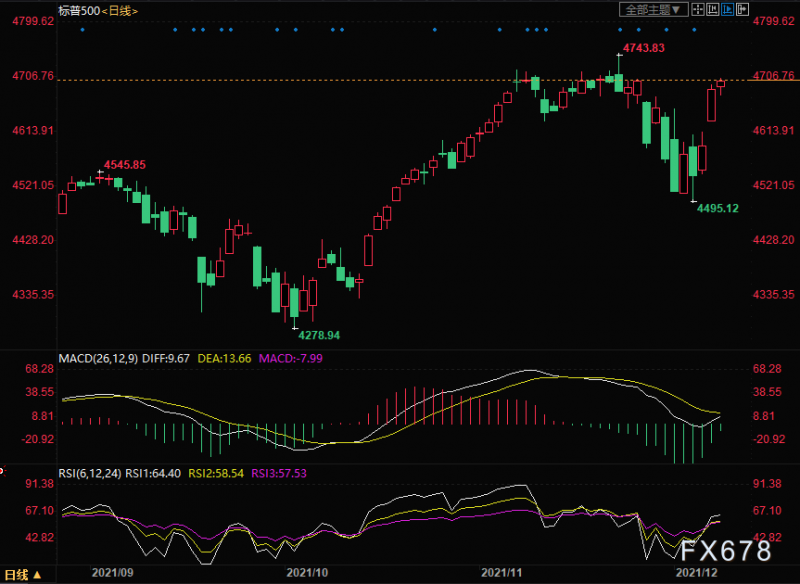The height and width of the screenshot is (584, 800).
Task: Click 42.82 on the left RSI axis
Action: coord(40,538)
